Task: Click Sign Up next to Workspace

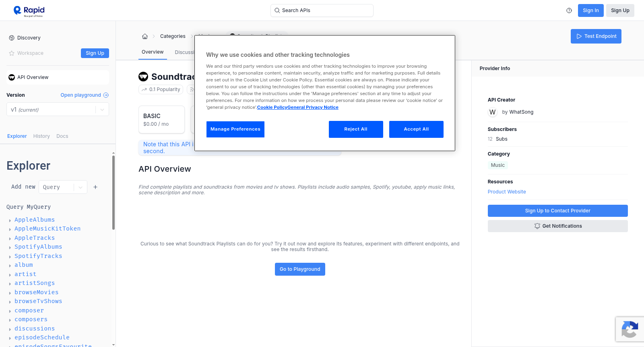Action: click(x=95, y=53)
